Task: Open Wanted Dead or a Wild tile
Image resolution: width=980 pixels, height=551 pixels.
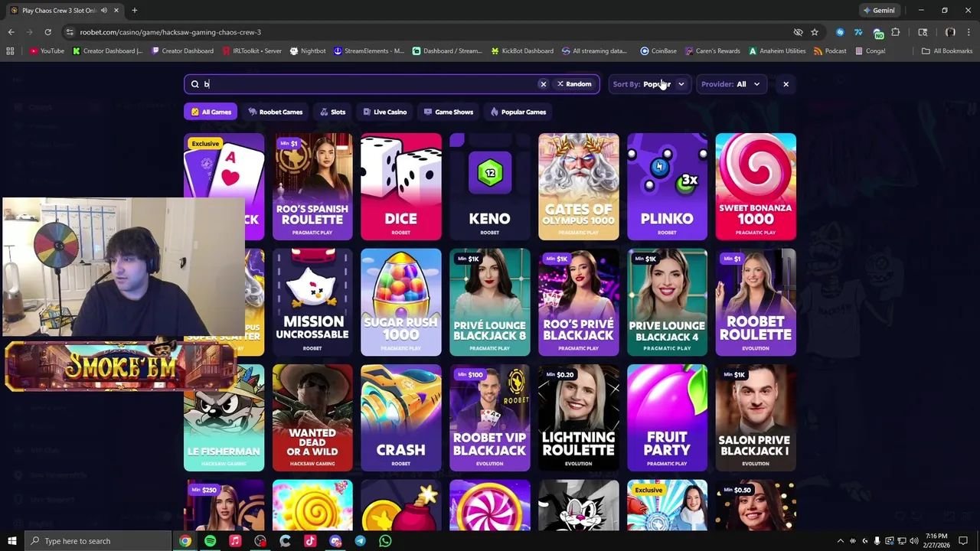Action: pos(312,418)
